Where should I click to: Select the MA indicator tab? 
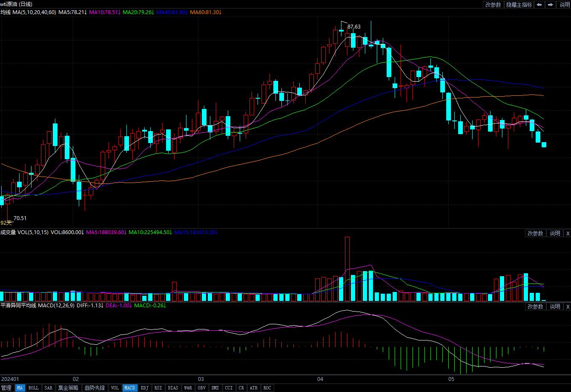(20, 388)
